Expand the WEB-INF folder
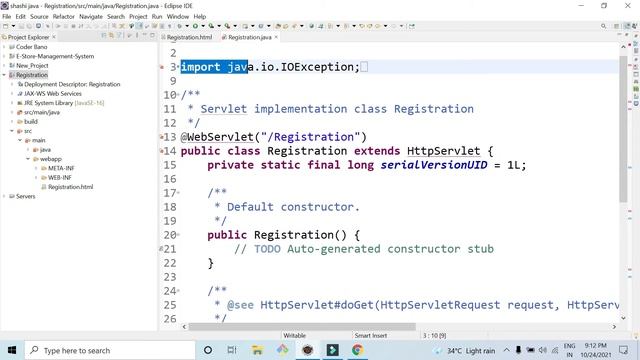Screen dimensions: 640x360 click(36, 178)
